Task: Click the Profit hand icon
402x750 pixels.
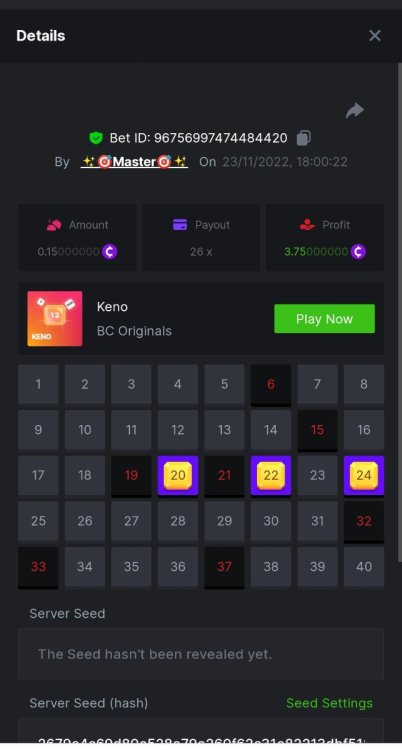Action: point(307,224)
